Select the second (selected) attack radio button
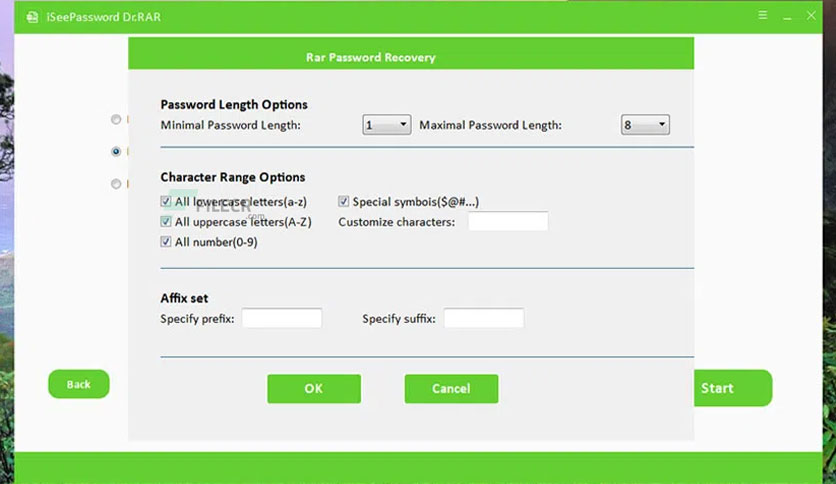Viewport: 836px width, 484px height. 116,151
